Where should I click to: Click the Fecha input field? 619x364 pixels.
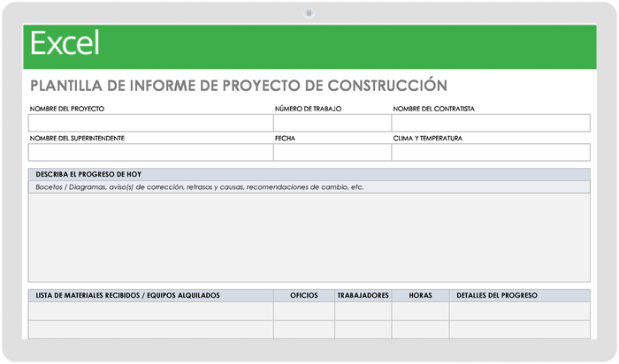[x=332, y=152]
